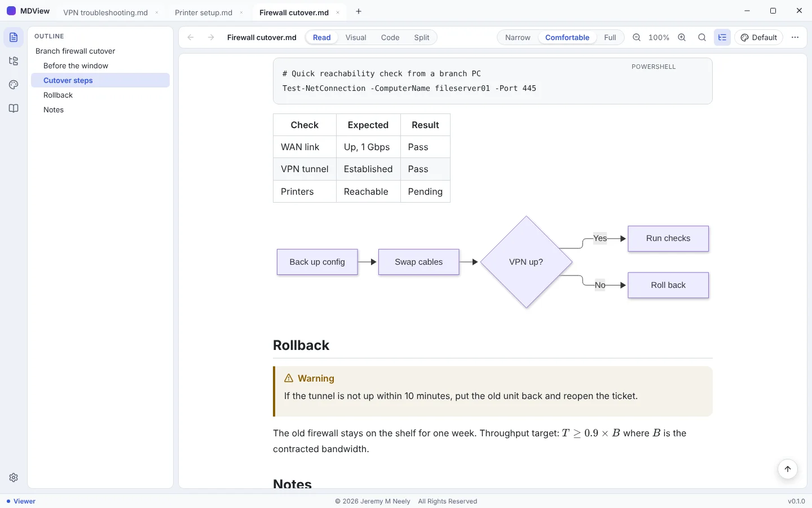Switch to Code view mode
Screen dimensions: 812x508
point(390,38)
